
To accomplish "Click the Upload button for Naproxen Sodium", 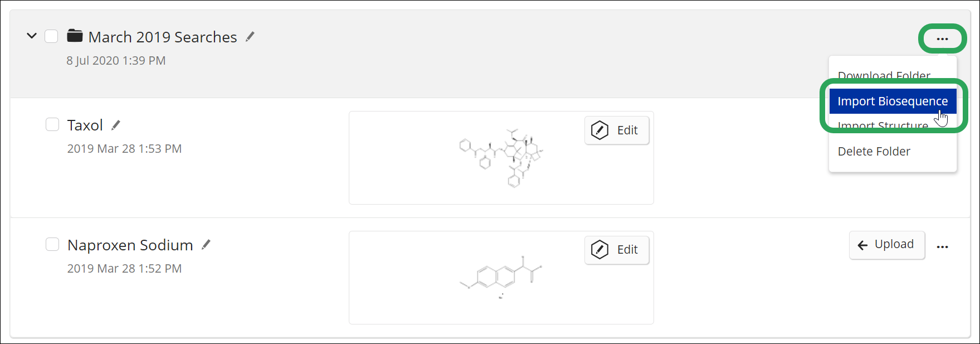I will click(887, 245).
